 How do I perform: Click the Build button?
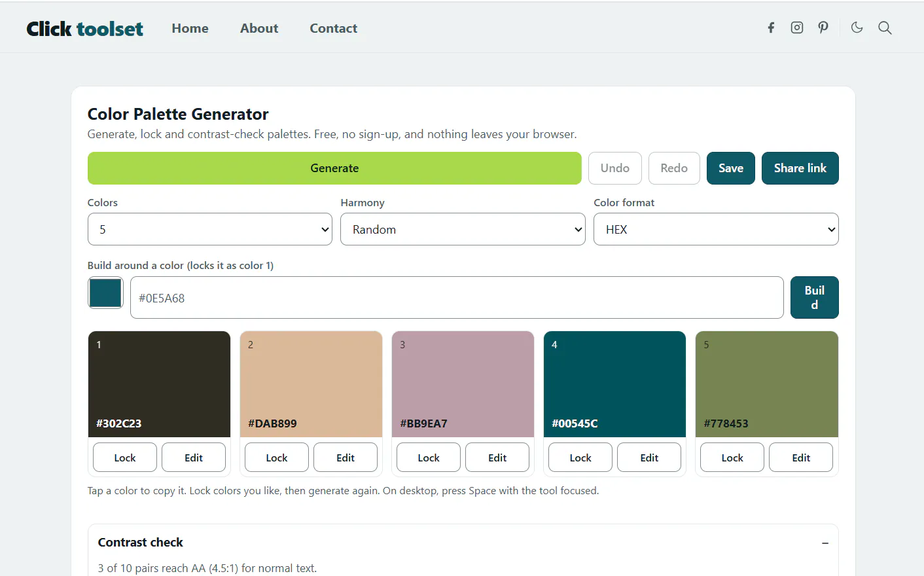[x=815, y=298]
